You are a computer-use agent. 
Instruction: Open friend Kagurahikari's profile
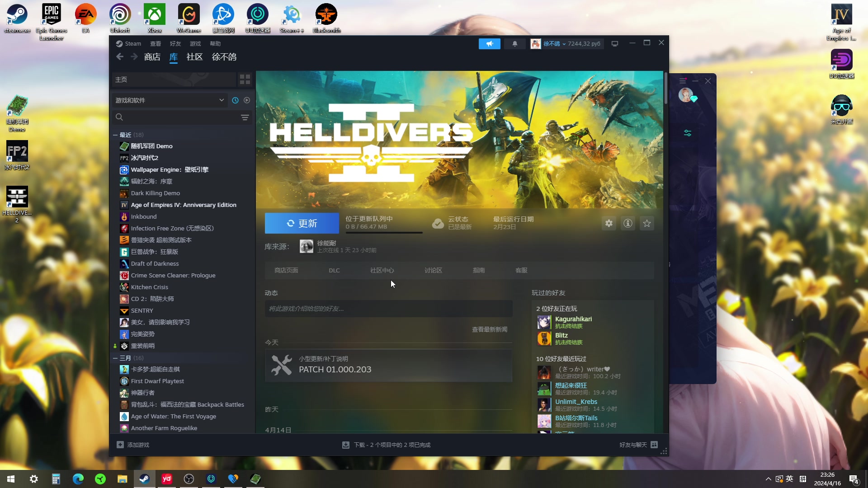click(573, 319)
